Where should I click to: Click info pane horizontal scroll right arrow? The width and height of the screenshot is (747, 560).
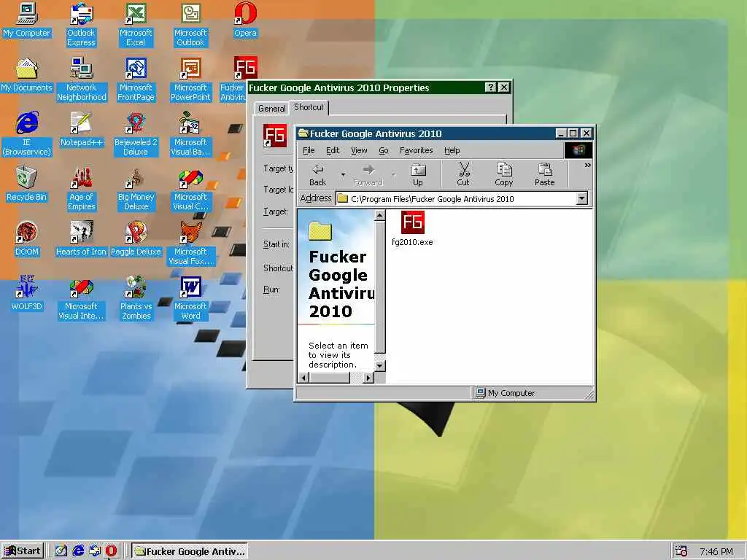(368, 378)
